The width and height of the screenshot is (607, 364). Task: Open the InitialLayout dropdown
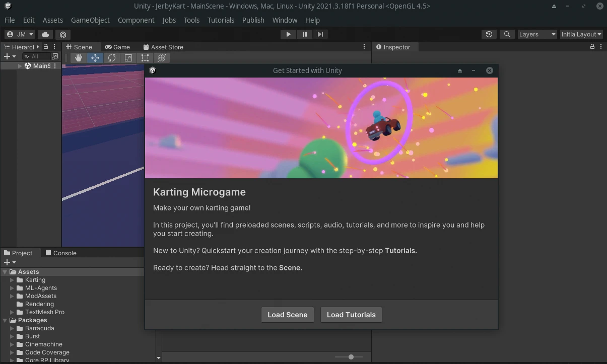tap(582, 34)
